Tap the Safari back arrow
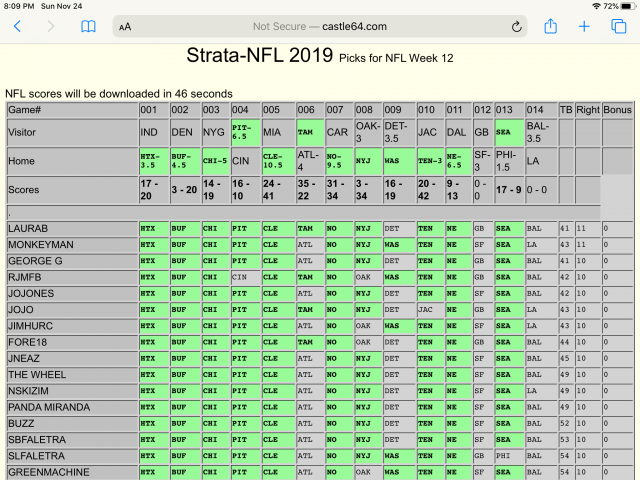The image size is (640, 480). tap(17, 27)
